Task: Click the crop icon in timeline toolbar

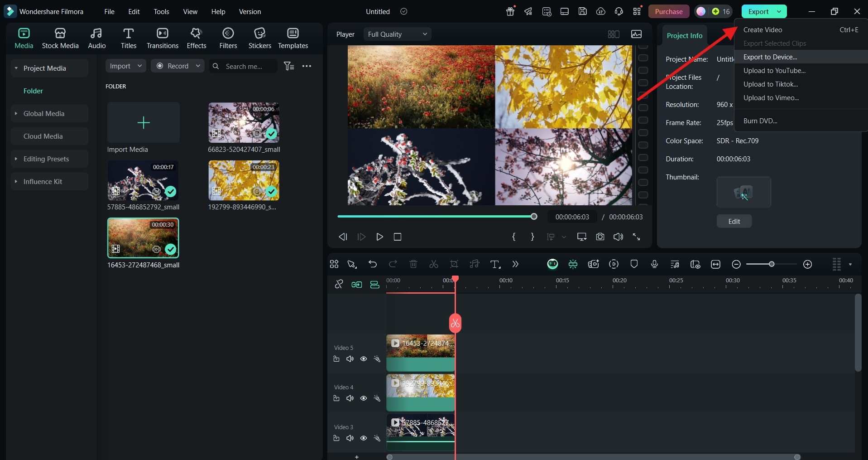Action: [x=454, y=264]
